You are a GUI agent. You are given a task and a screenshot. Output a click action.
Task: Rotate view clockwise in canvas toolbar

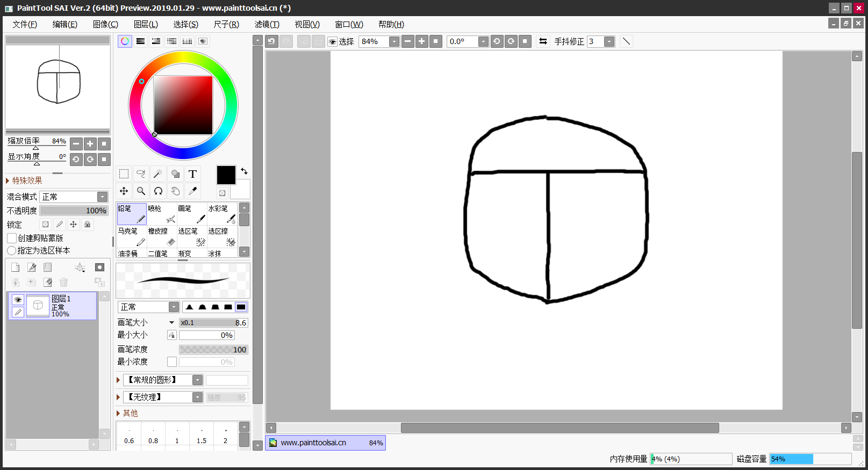511,41
